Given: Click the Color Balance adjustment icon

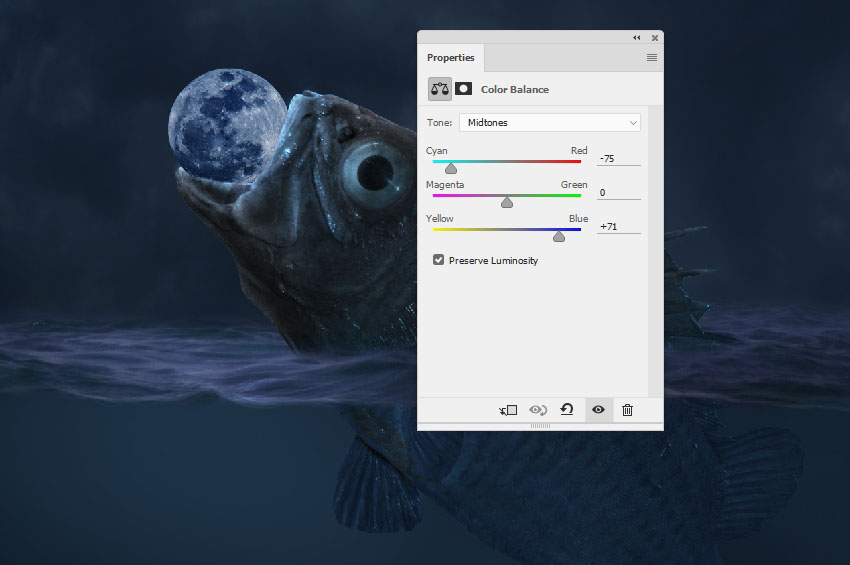Looking at the screenshot, I should tap(440, 89).
